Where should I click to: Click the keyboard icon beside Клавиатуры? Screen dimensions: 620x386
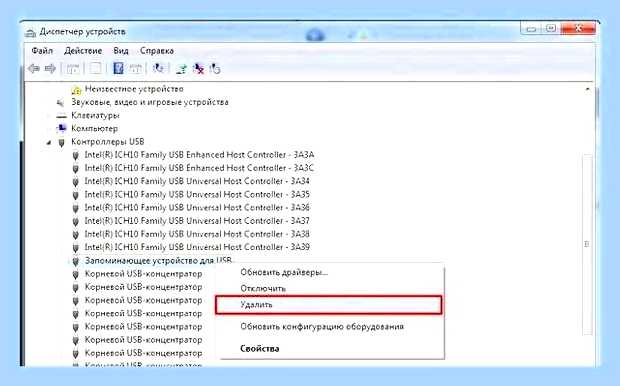click(x=61, y=116)
